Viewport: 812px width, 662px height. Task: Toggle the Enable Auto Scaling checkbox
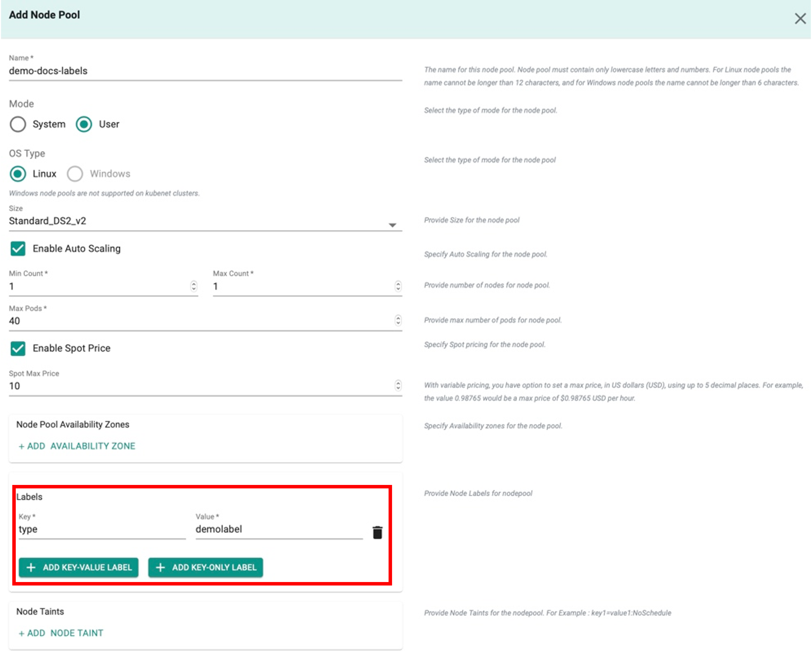click(x=18, y=249)
